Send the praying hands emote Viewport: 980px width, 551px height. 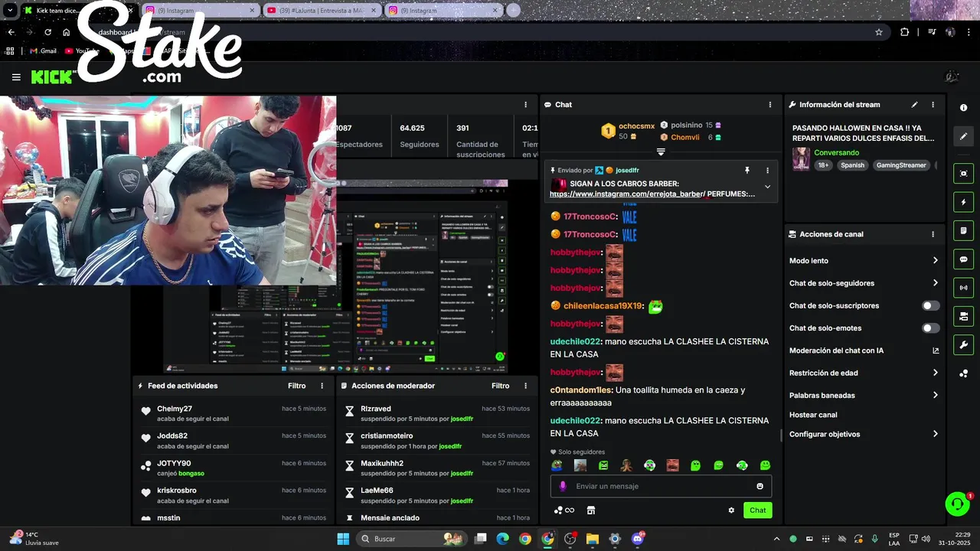coord(626,465)
